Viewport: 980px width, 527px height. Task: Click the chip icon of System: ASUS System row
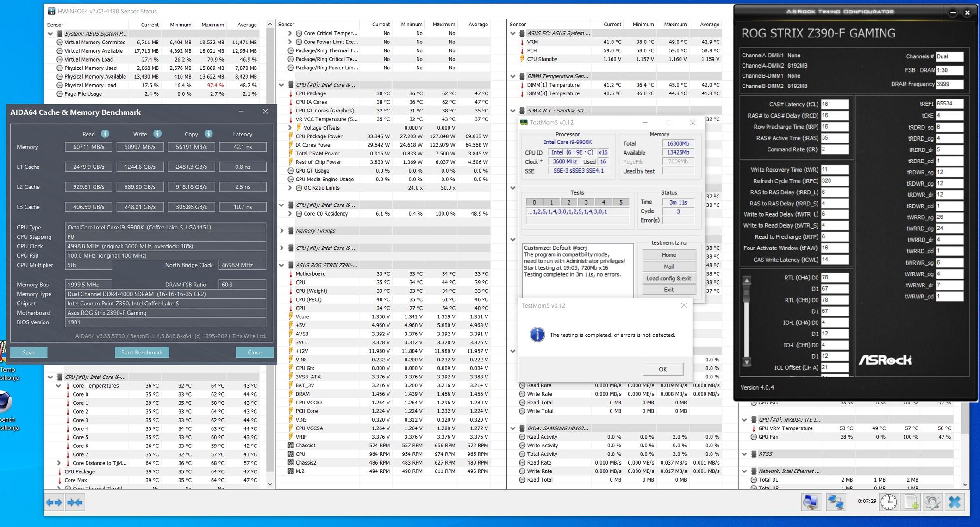click(x=60, y=34)
